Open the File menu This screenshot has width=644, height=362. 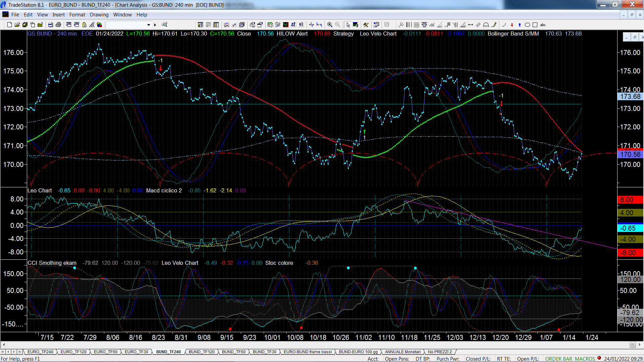click(15, 15)
